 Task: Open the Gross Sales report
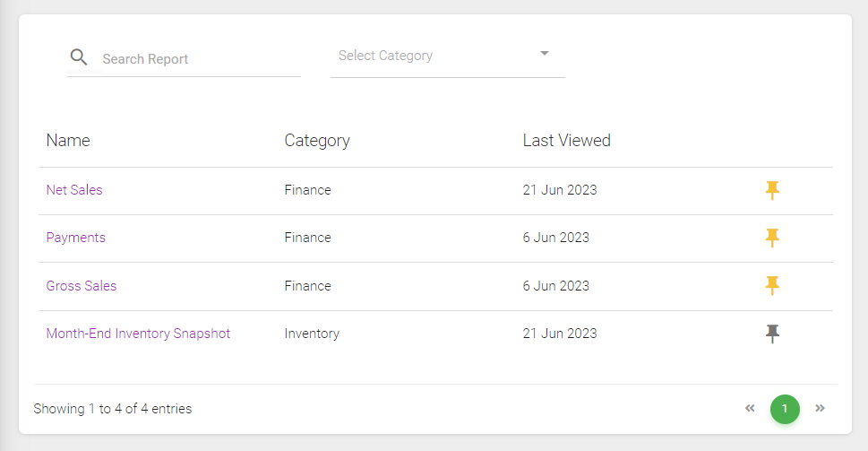[82, 286]
